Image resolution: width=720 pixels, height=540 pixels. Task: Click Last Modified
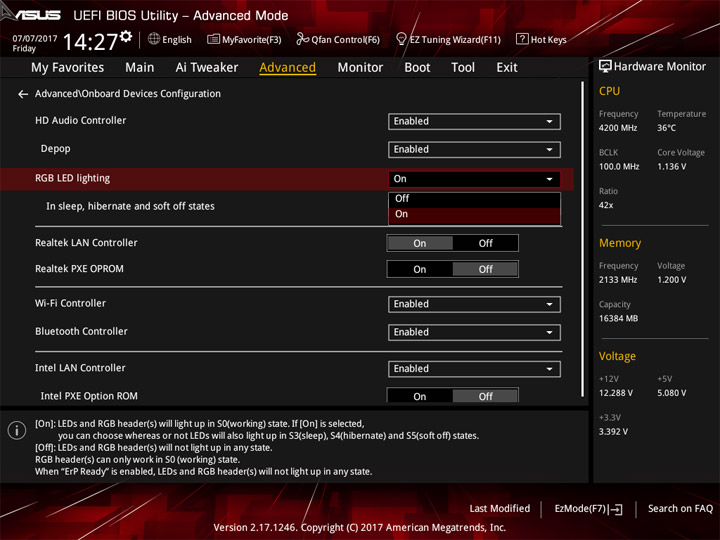pos(500,509)
